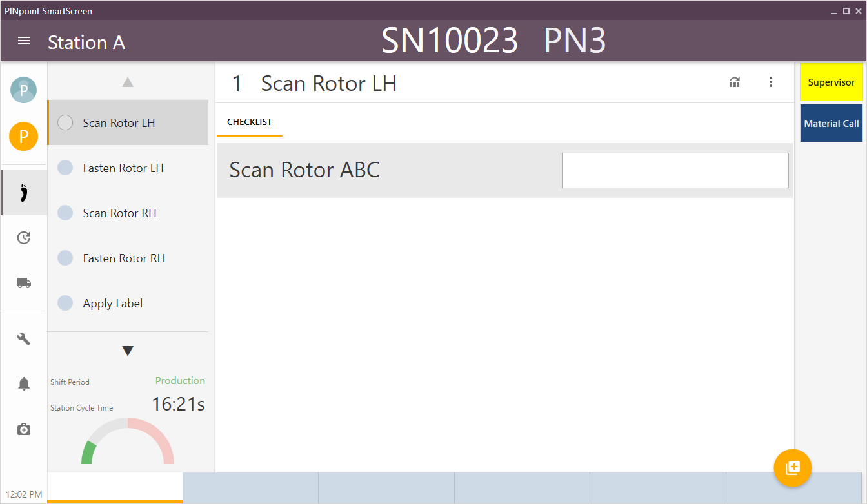Open the delivery truck view
Image resolution: width=867 pixels, height=504 pixels.
pos(24,283)
